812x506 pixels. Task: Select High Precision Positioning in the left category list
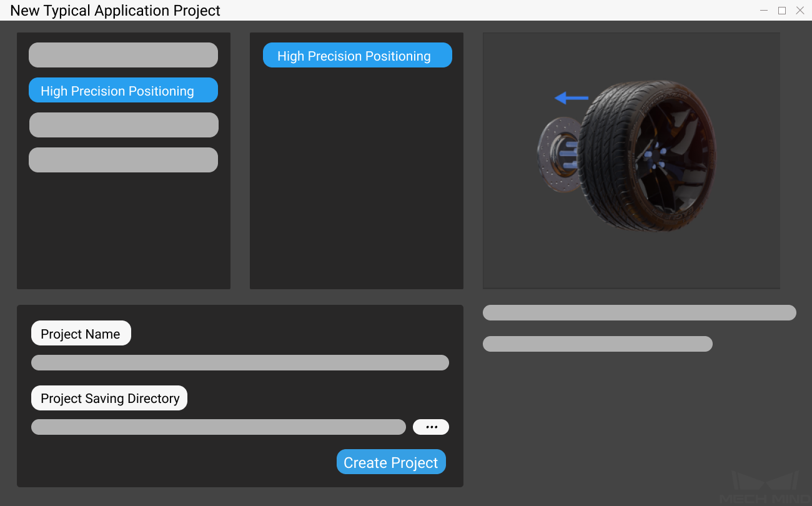coord(123,90)
